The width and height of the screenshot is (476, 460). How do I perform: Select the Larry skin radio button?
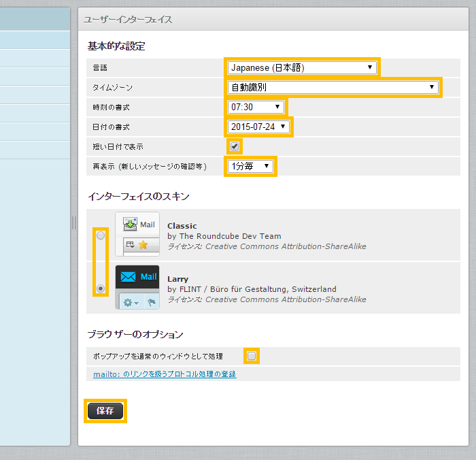coord(101,289)
